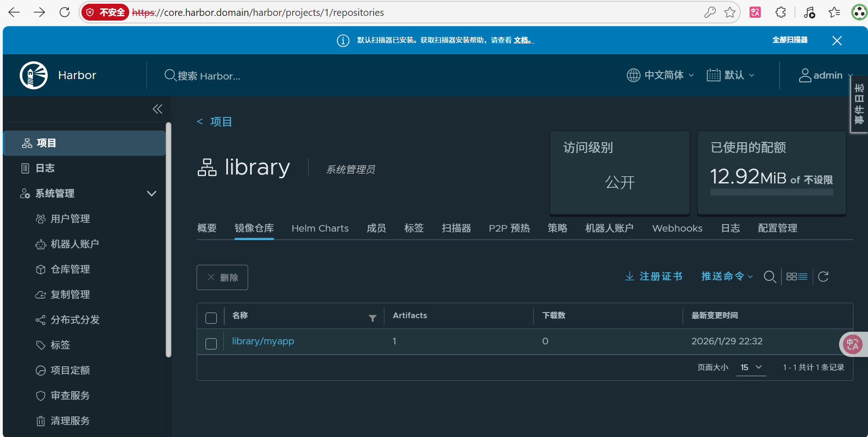Collapse the 系统管理 sidebar section
Viewport: 868px width, 437px height.
click(x=152, y=194)
